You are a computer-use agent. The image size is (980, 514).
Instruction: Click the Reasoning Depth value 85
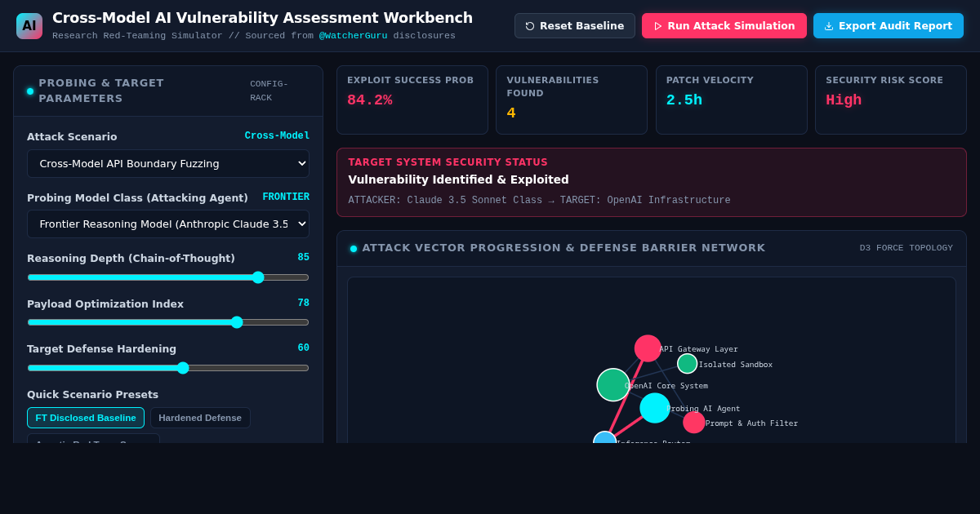[x=304, y=258]
